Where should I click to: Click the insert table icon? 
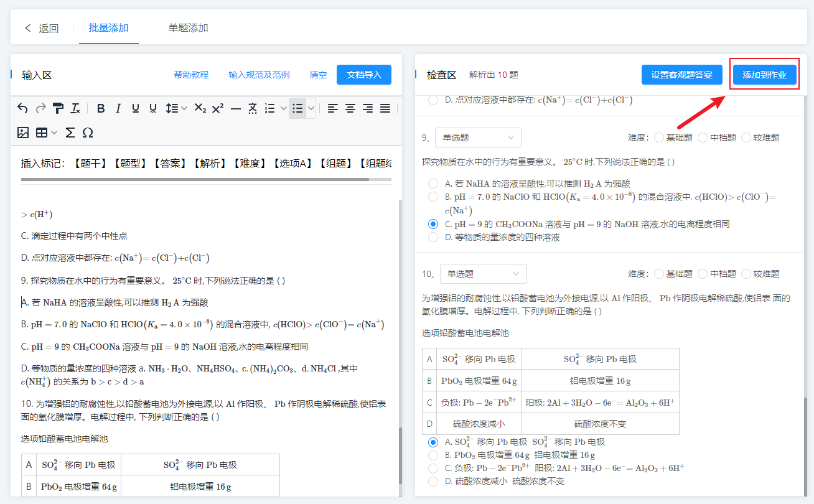click(x=42, y=133)
